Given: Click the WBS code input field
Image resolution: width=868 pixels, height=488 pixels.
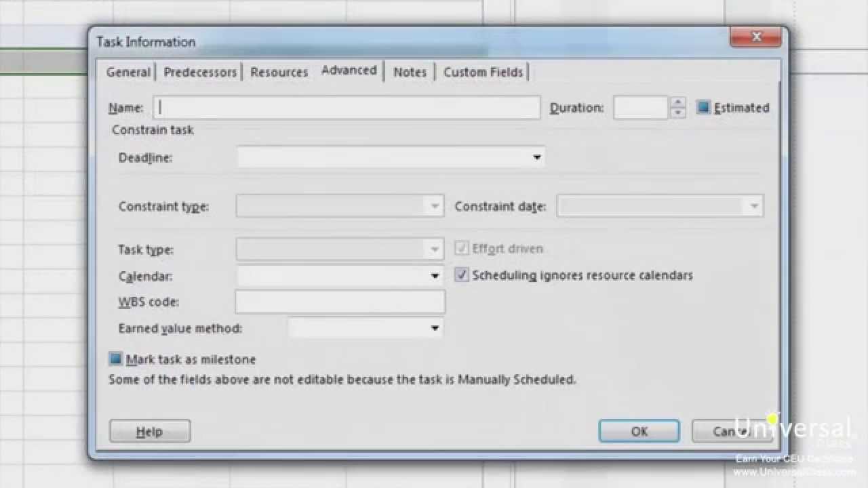Looking at the screenshot, I should pos(340,302).
